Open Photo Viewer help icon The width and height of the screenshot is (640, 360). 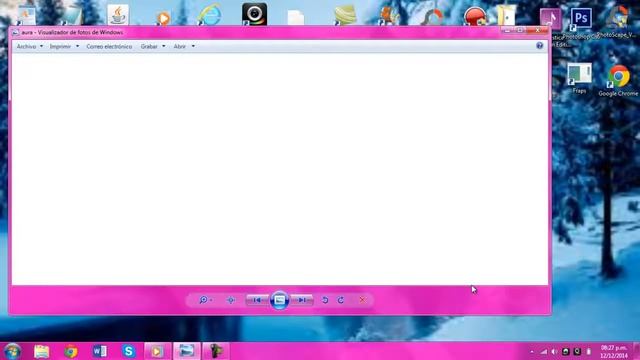[540, 46]
